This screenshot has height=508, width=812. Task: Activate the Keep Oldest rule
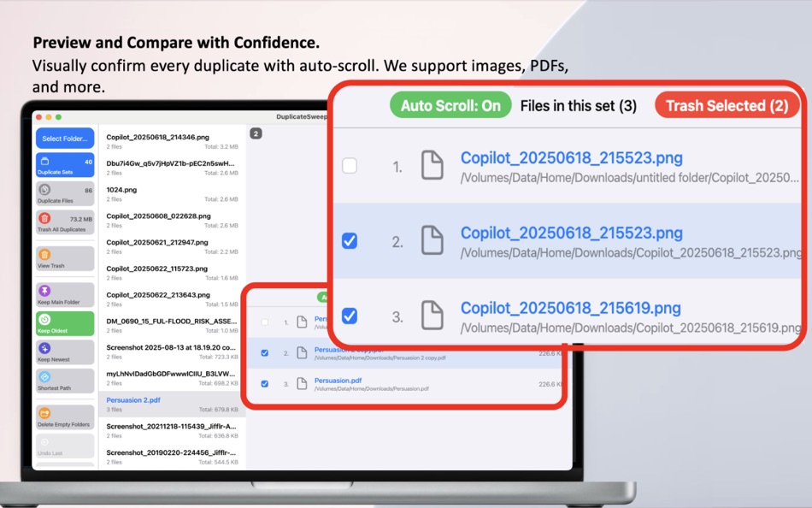[65, 323]
